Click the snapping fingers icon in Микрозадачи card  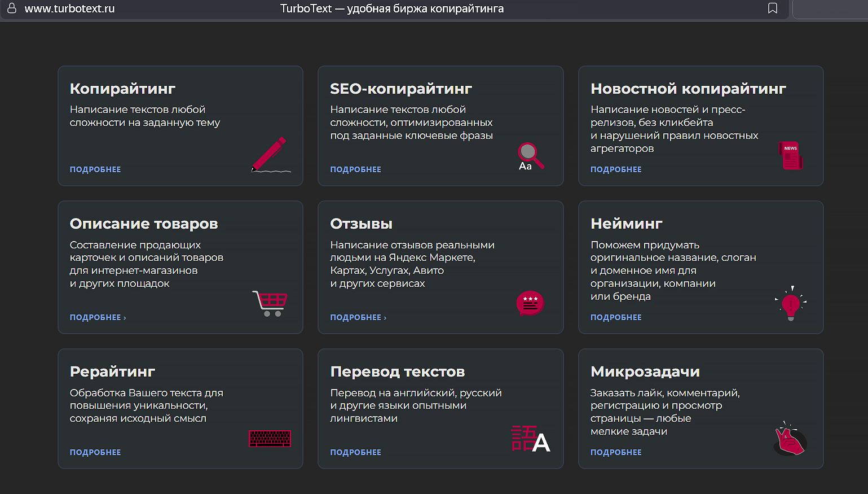(x=790, y=439)
